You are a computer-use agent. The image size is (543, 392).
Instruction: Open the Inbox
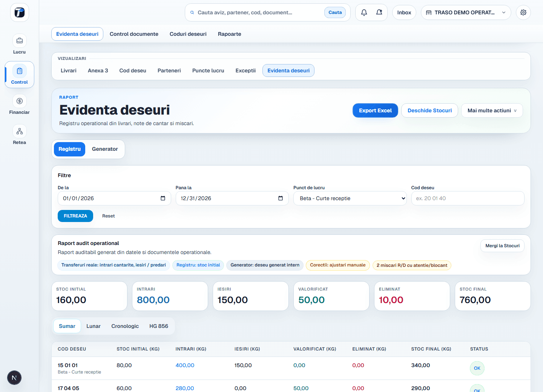(x=404, y=12)
